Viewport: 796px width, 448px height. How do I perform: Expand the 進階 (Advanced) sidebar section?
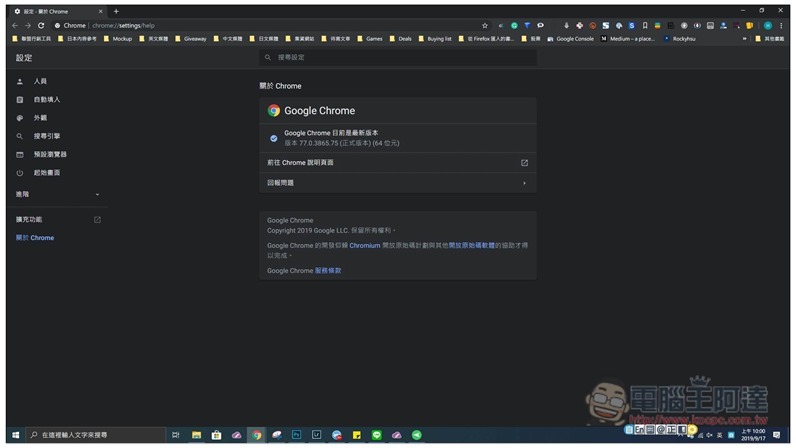[57, 194]
